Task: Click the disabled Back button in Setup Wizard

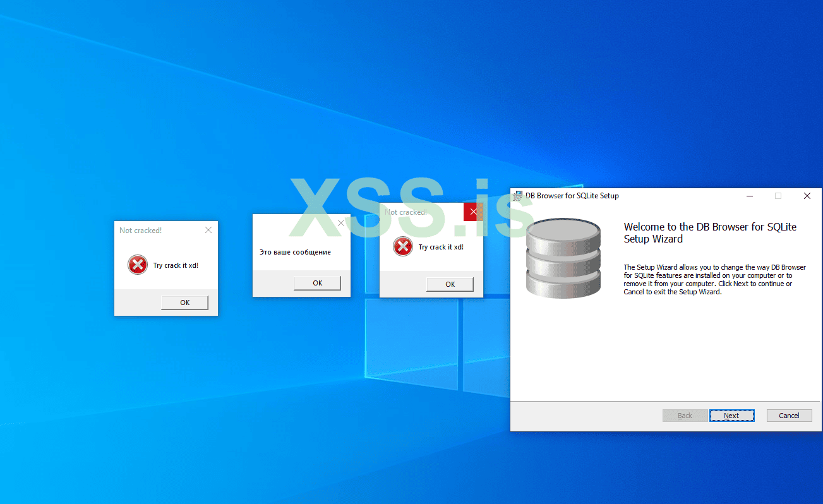Action: coord(685,416)
